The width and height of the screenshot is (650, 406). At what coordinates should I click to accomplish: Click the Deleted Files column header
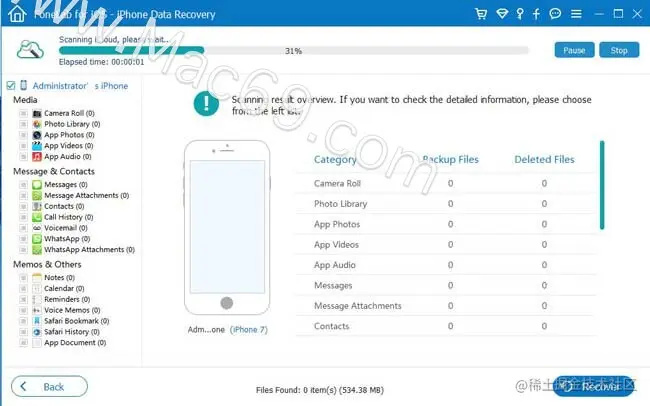544,160
